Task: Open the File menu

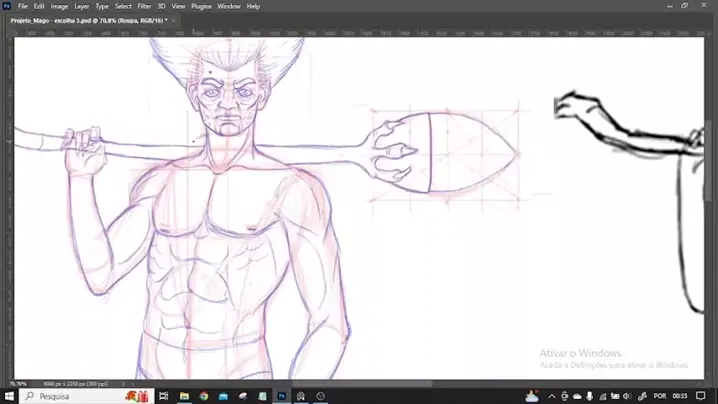Action: 22,6
